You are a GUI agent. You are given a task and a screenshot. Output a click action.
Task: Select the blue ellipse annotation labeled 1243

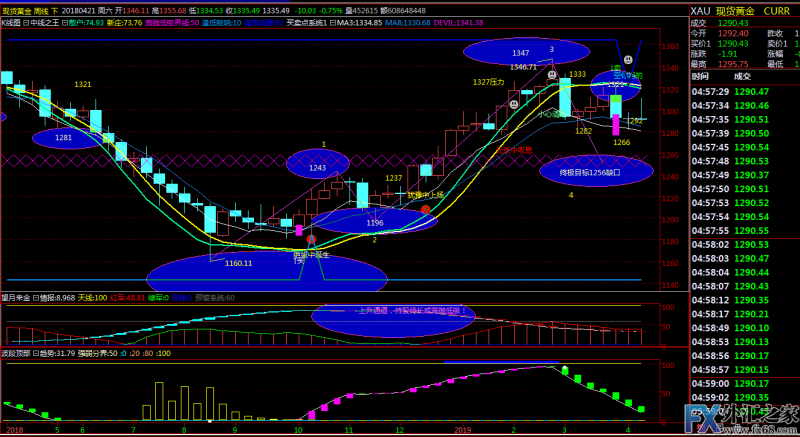coord(318,161)
